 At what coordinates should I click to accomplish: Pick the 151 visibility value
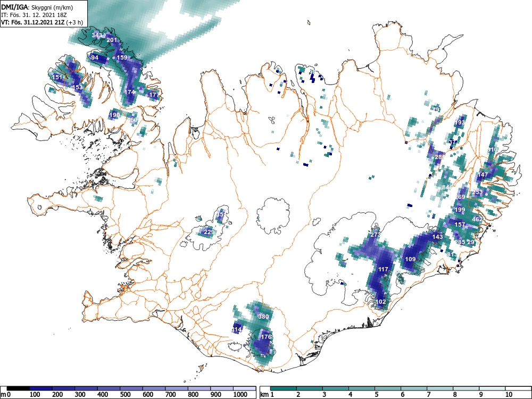[57, 77]
